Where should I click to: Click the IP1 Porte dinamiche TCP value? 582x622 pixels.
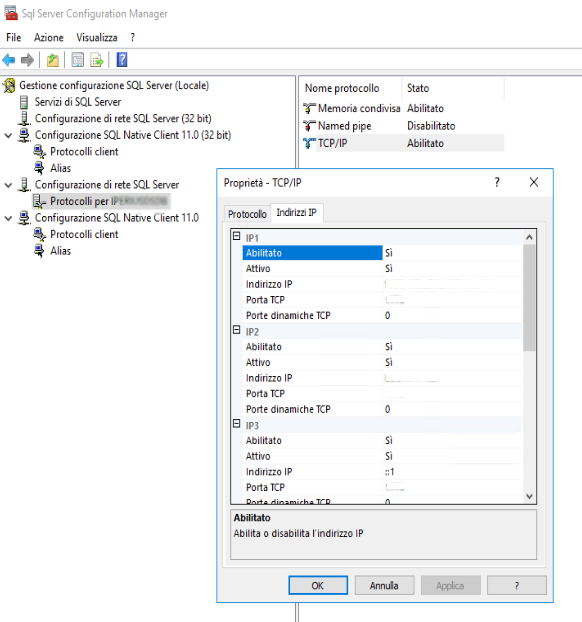(453, 315)
